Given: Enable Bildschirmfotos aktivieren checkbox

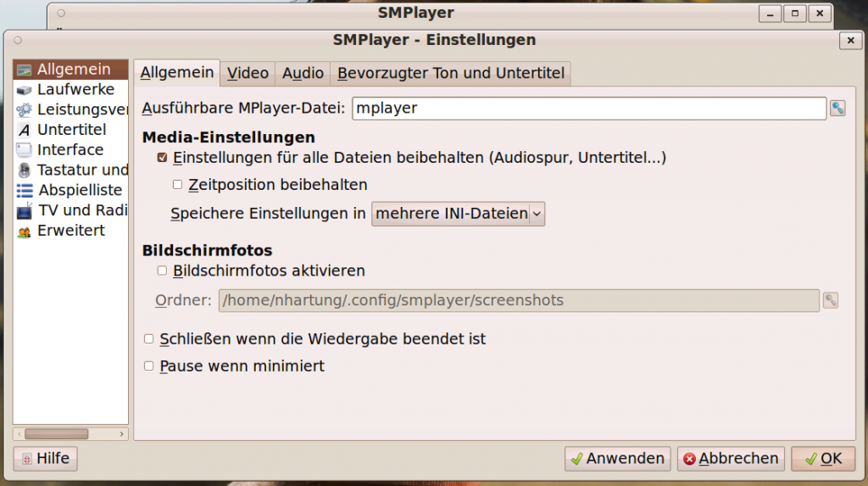Looking at the screenshot, I should pyautogui.click(x=162, y=271).
